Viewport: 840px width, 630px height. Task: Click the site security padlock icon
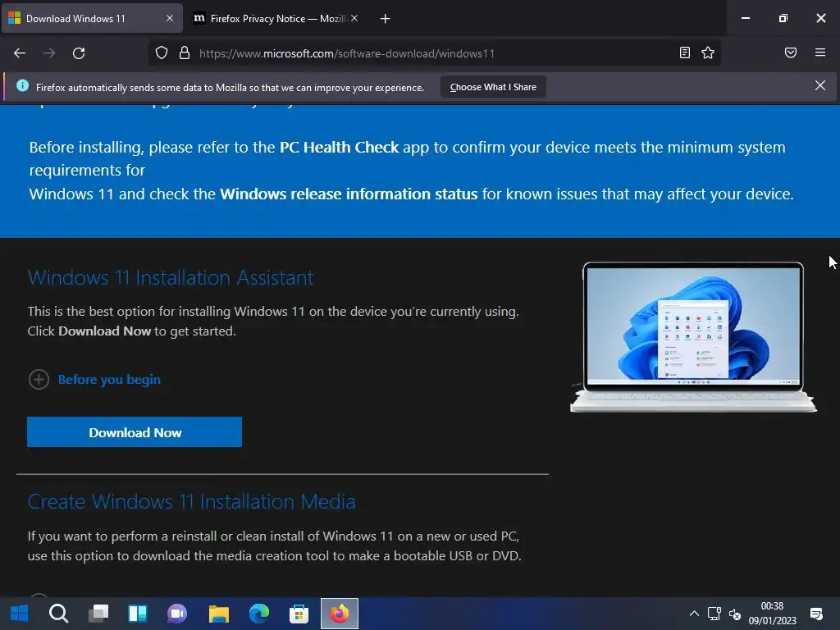185,52
